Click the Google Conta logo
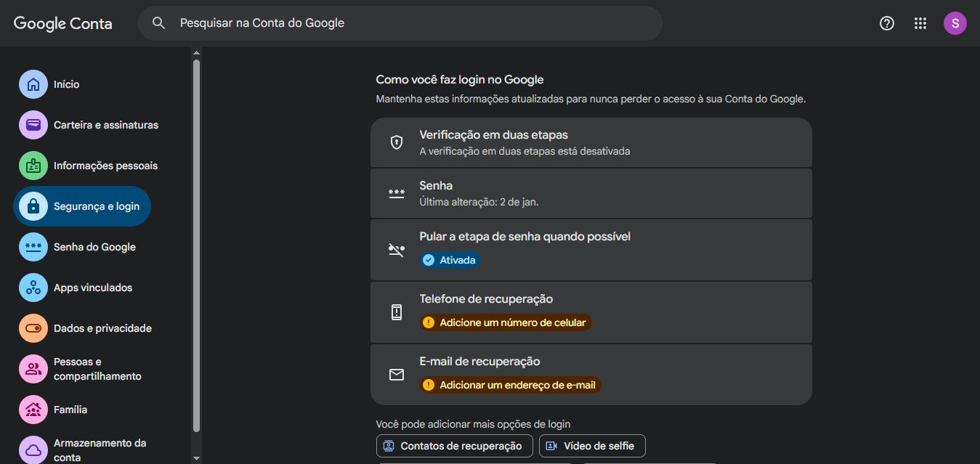The height and width of the screenshot is (464, 980). click(x=63, y=23)
